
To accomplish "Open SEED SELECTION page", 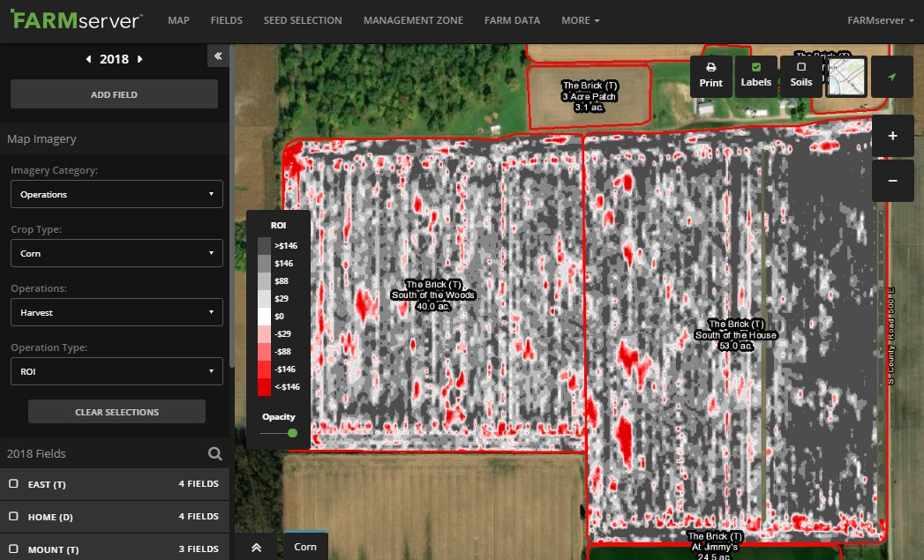I will tap(303, 20).
